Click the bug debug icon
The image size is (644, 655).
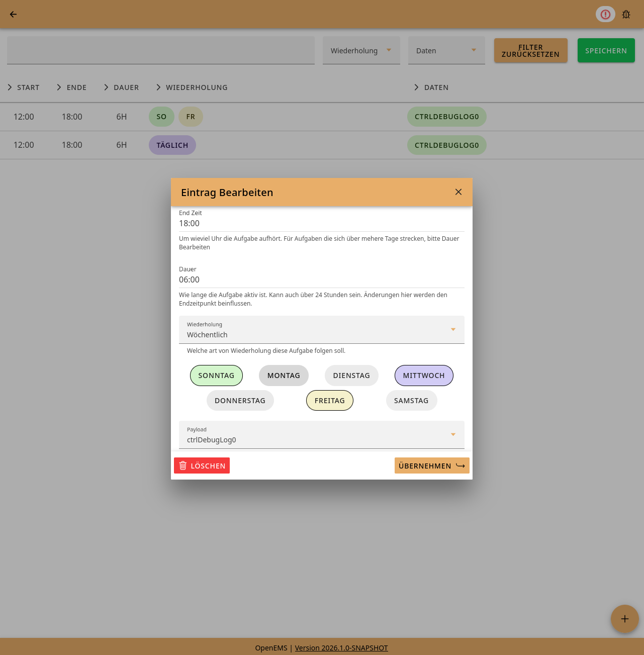[x=626, y=14]
